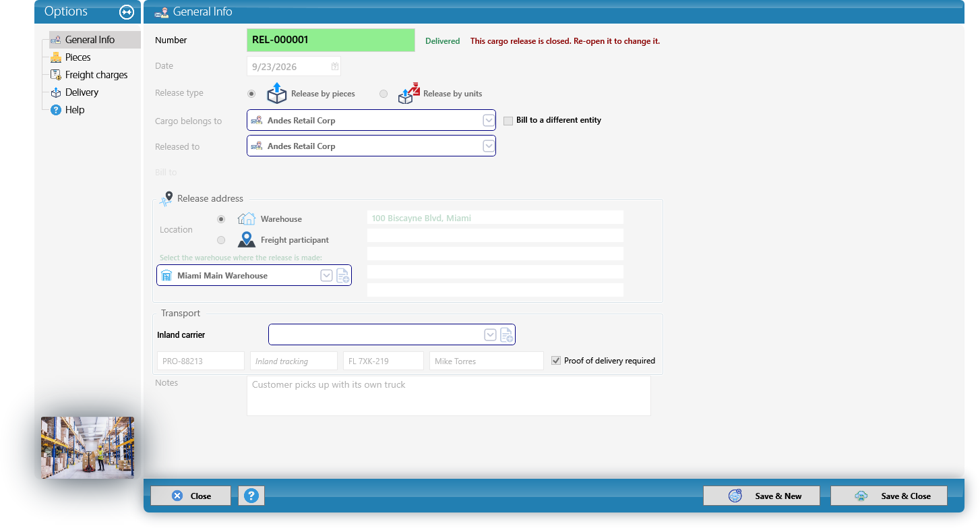Click the question mark help button in the footer
The width and height of the screenshot is (980, 528).
pyautogui.click(x=251, y=496)
